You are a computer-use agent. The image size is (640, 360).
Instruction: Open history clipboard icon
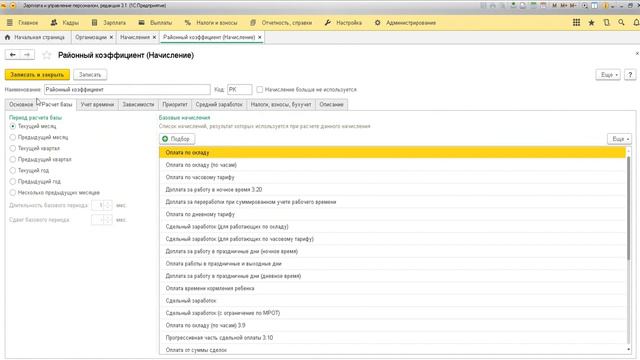coord(607,23)
